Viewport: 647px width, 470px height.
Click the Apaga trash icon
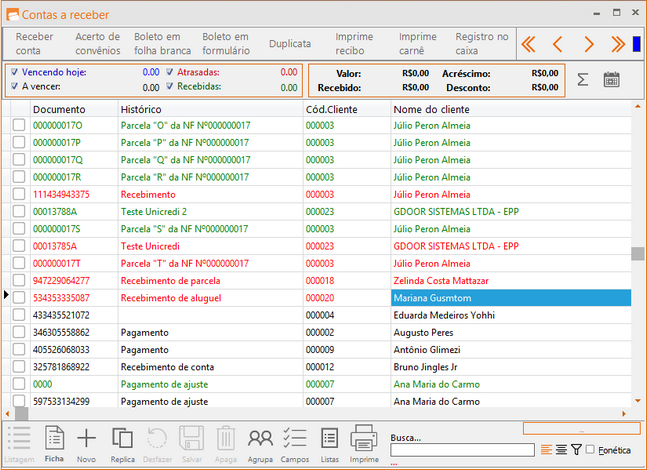(226, 444)
